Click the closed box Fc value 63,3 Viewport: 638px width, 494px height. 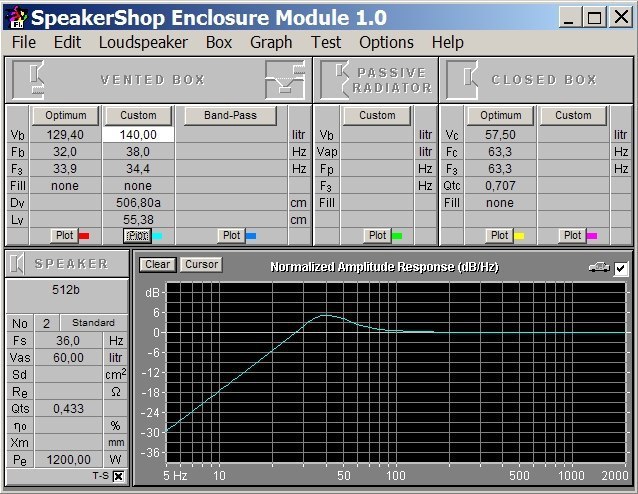pos(500,152)
